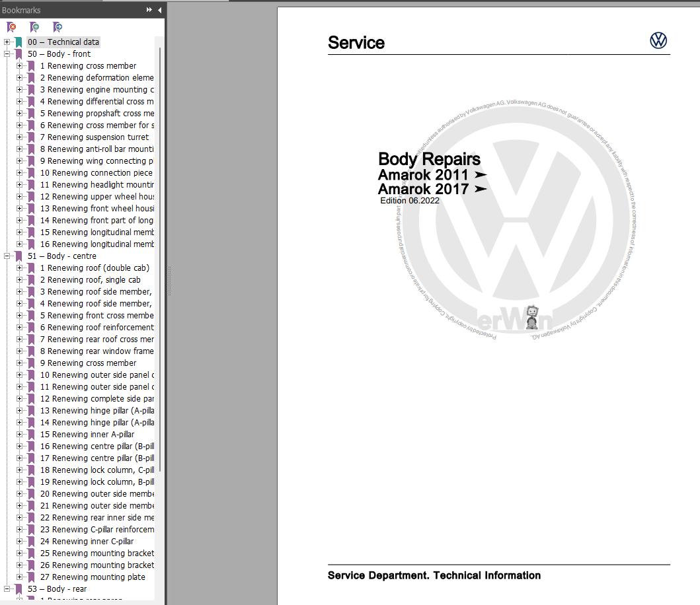Click bookmark icon next to '4 Renewing differential cross'
The height and width of the screenshot is (605, 700).
pos(31,102)
